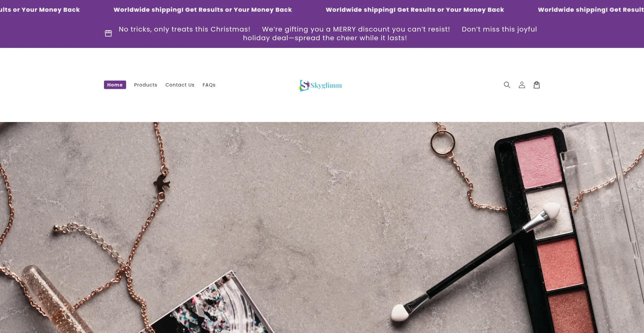
Task: Click the pink eyeshadow pan in hero image
Action: pyautogui.click(x=539, y=162)
